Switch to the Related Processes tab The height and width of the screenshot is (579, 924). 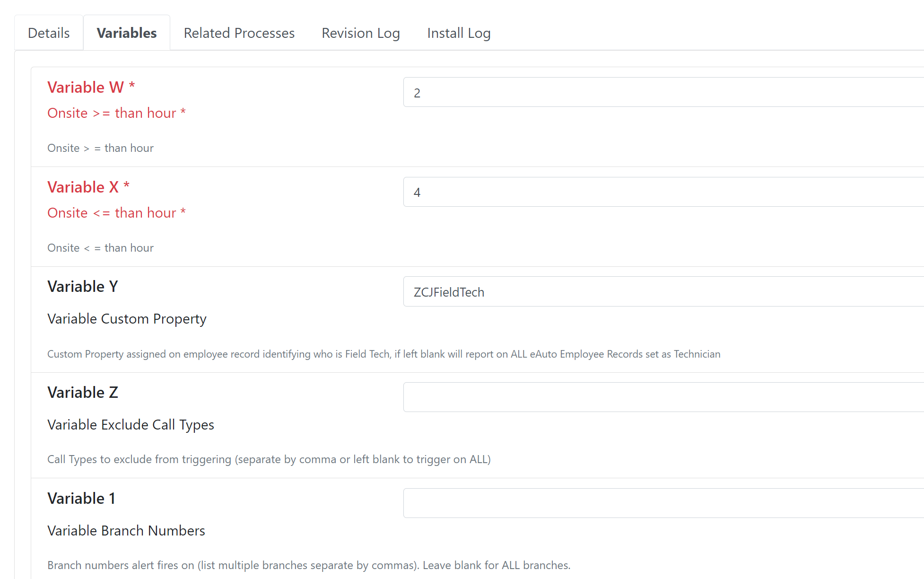tap(239, 33)
